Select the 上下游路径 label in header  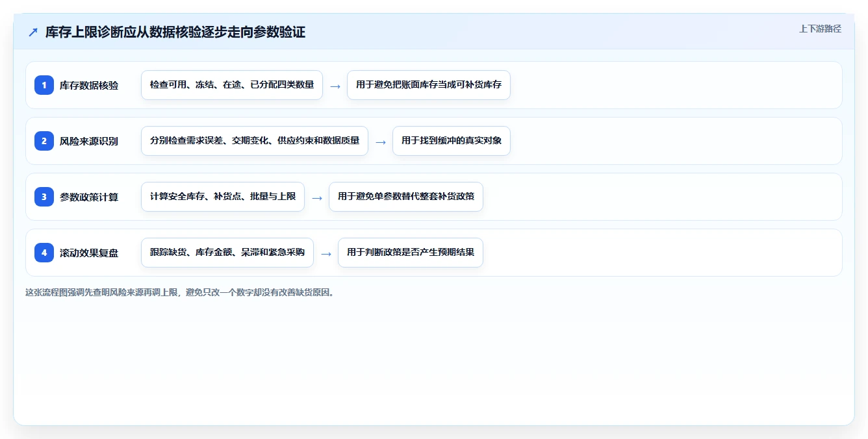(820, 29)
